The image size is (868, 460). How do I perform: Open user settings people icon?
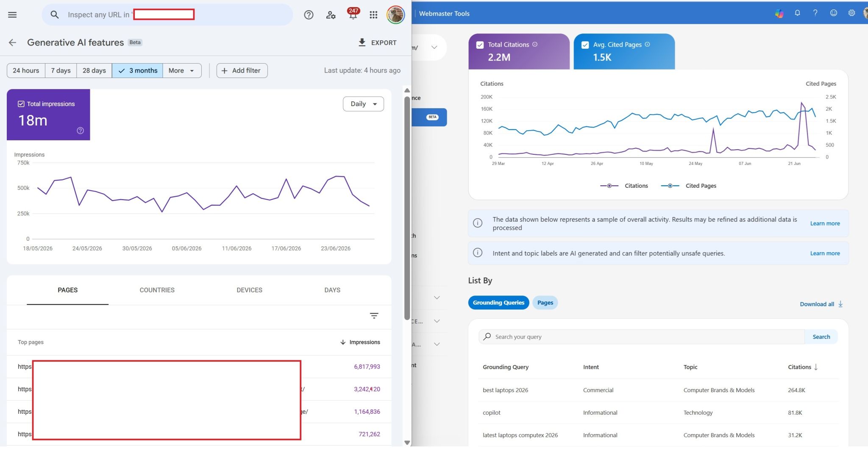[x=331, y=15]
